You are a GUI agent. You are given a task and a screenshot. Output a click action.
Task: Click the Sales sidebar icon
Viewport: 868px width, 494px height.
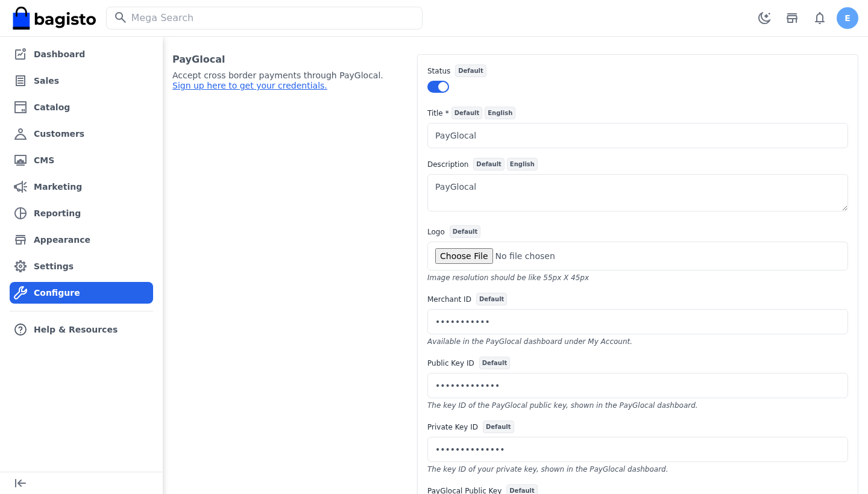20,81
